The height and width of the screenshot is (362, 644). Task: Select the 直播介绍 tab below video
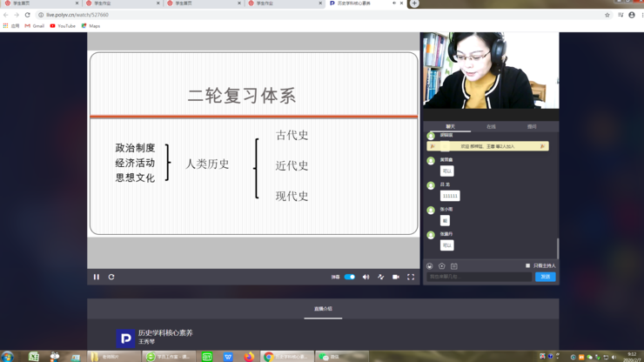coord(323,309)
